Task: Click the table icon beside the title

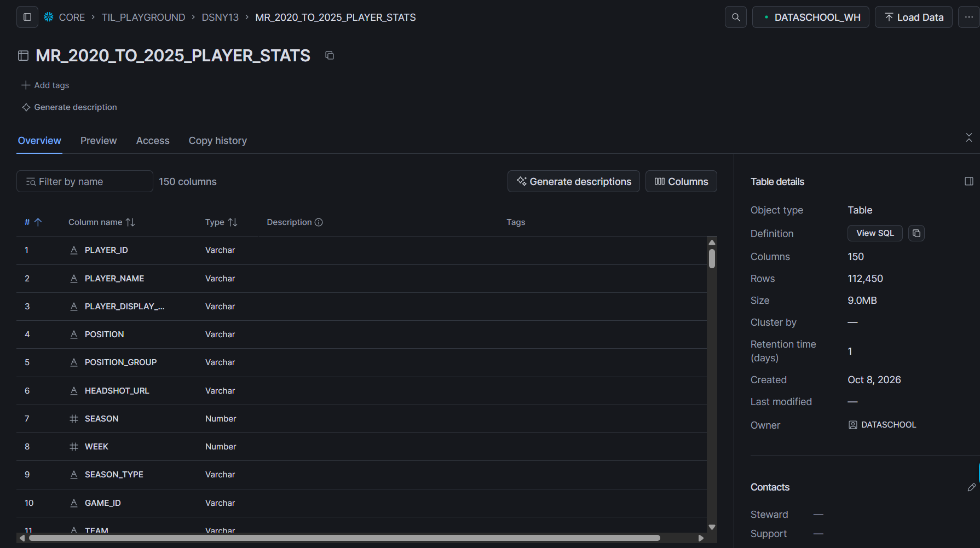Action: pos(23,55)
